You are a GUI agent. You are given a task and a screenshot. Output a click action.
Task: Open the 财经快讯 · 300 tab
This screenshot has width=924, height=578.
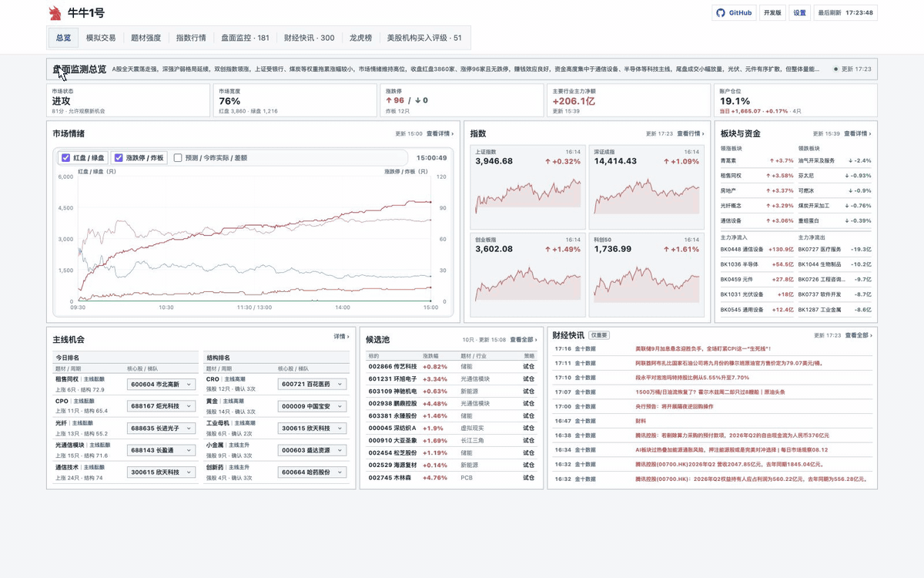point(309,37)
